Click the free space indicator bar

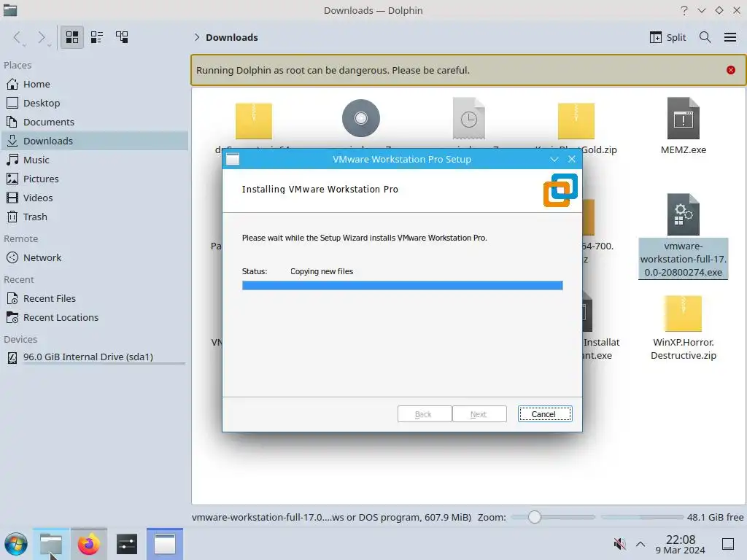642,517
